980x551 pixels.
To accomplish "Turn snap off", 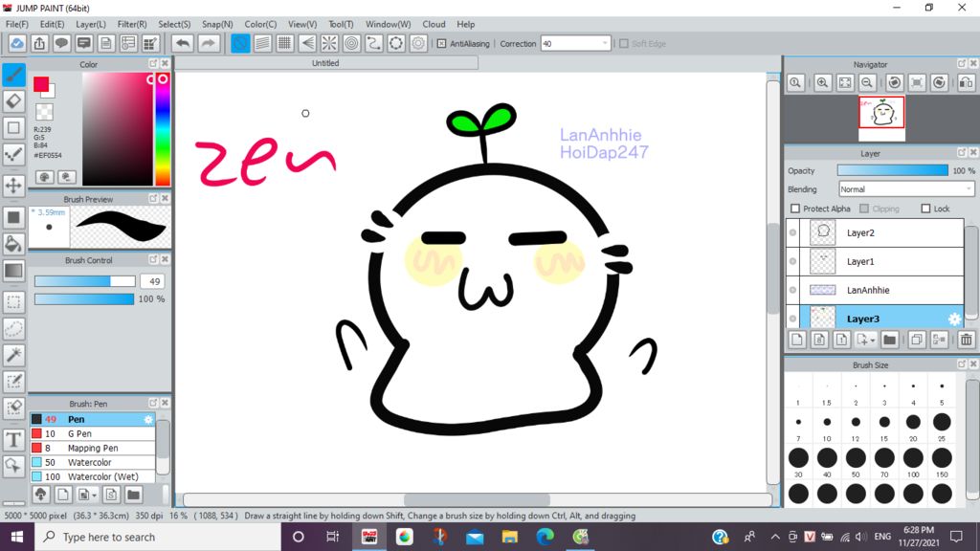I will (240, 43).
